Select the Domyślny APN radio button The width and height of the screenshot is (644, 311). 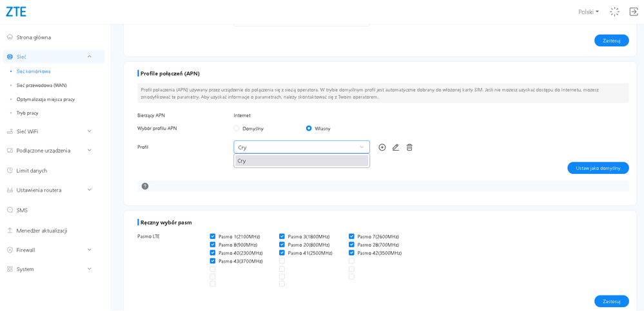click(x=237, y=128)
